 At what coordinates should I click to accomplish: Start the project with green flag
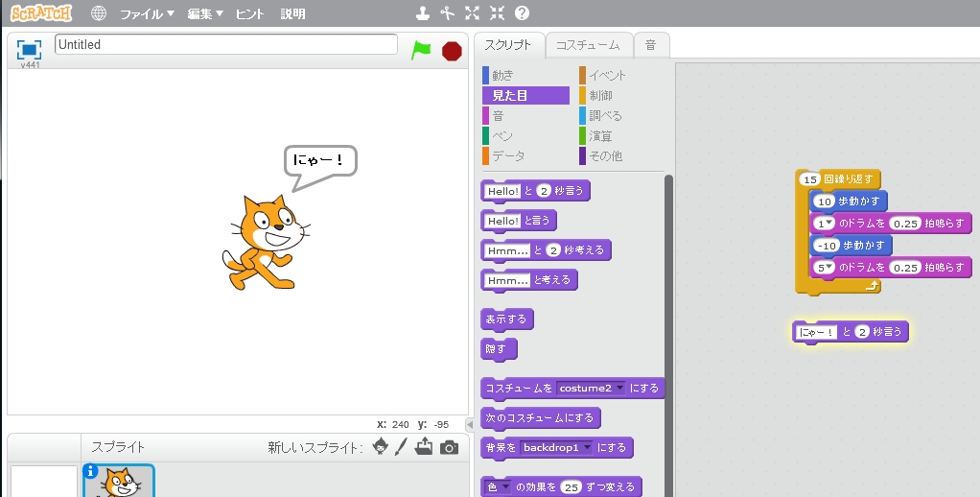(421, 50)
